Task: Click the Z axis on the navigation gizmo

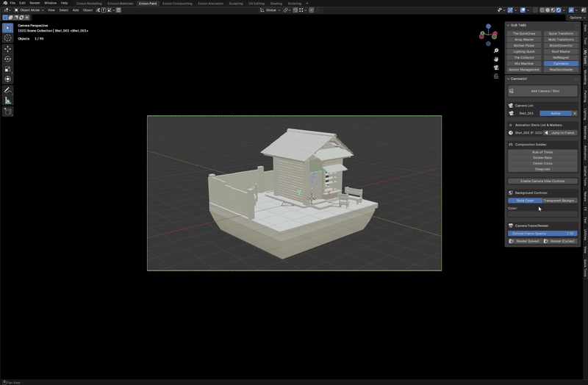Action: 488,26
